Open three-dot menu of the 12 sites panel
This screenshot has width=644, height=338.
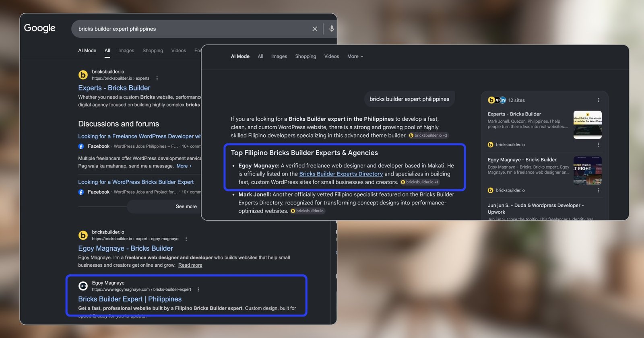click(x=599, y=100)
